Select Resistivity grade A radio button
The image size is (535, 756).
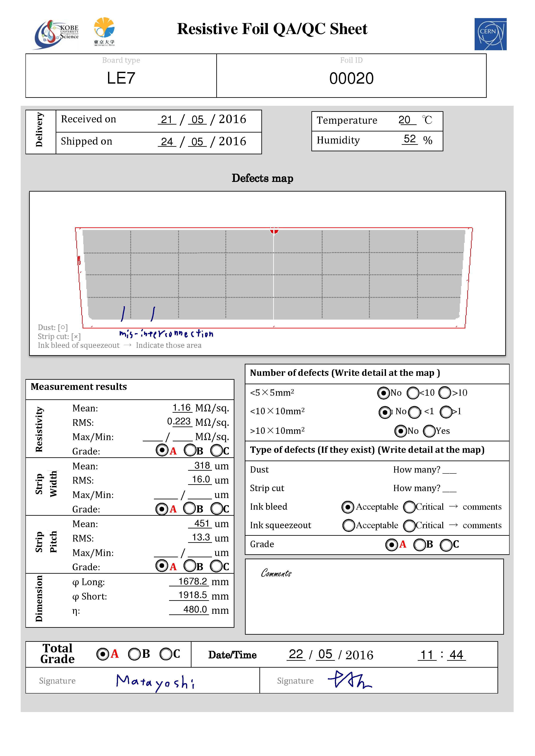pyautogui.click(x=162, y=450)
